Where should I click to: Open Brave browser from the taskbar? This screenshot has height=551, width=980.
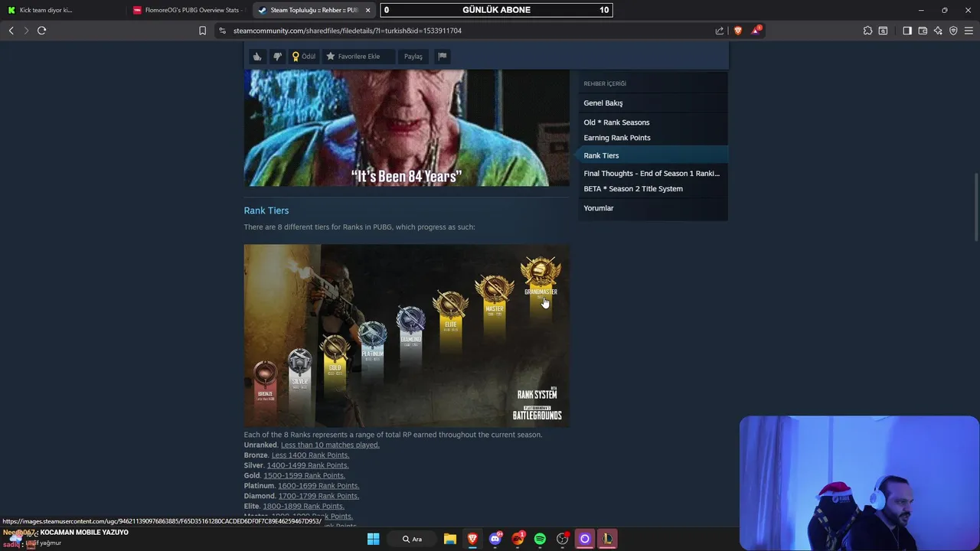pyautogui.click(x=472, y=539)
